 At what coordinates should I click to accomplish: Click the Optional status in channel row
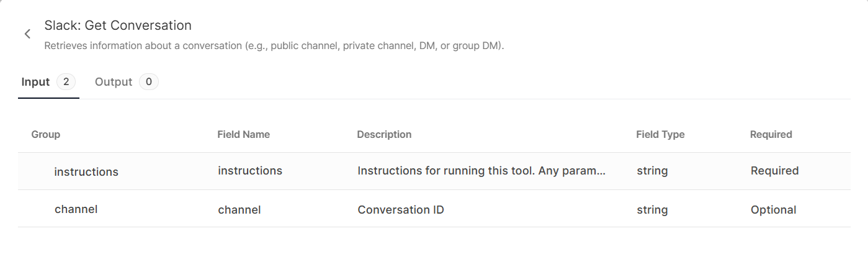(x=773, y=210)
